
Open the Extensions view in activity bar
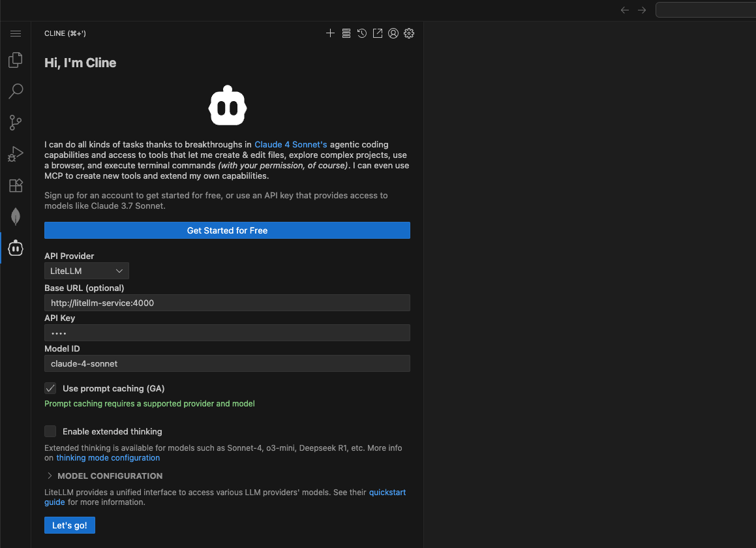16,185
